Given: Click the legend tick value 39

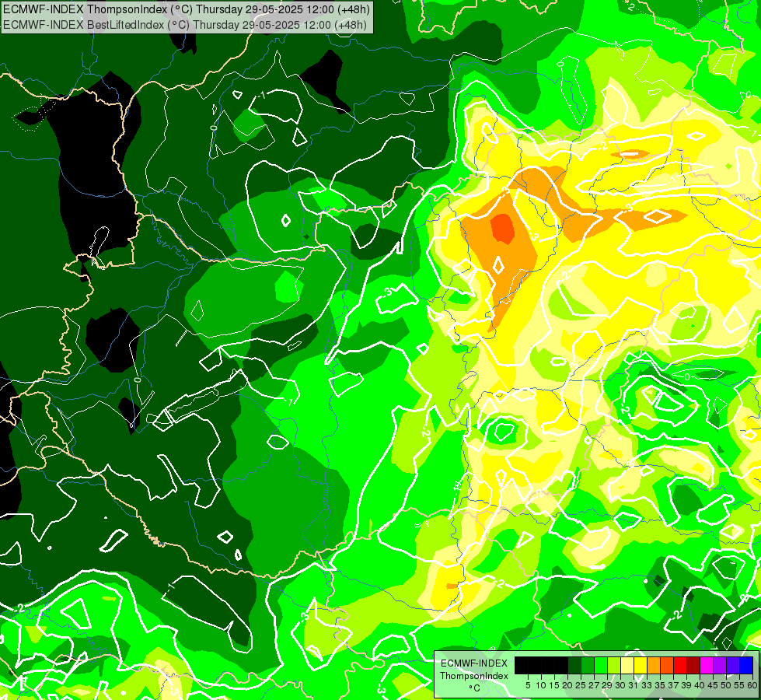Looking at the screenshot, I should [686, 685].
